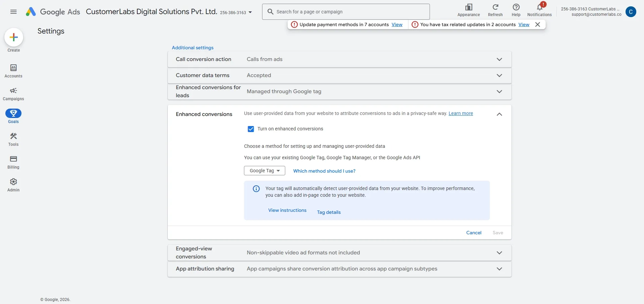Click payment methods warning icon
The height and width of the screenshot is (304, 644).
point(294,24)
